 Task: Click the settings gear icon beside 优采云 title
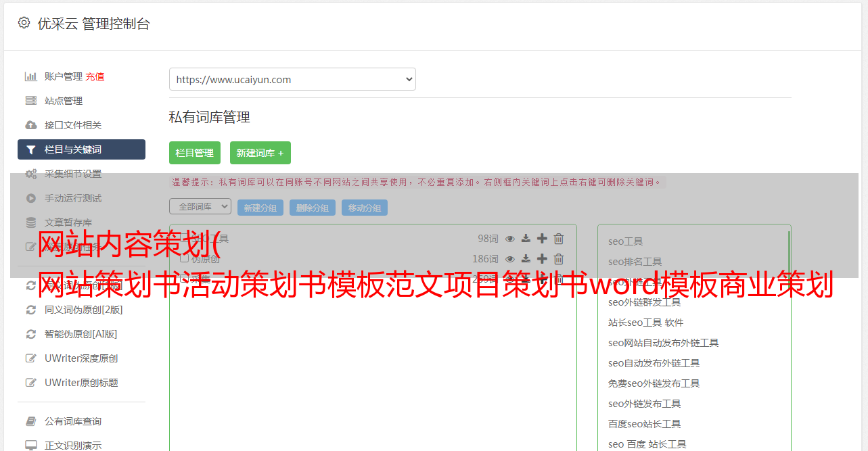(24, 23)
